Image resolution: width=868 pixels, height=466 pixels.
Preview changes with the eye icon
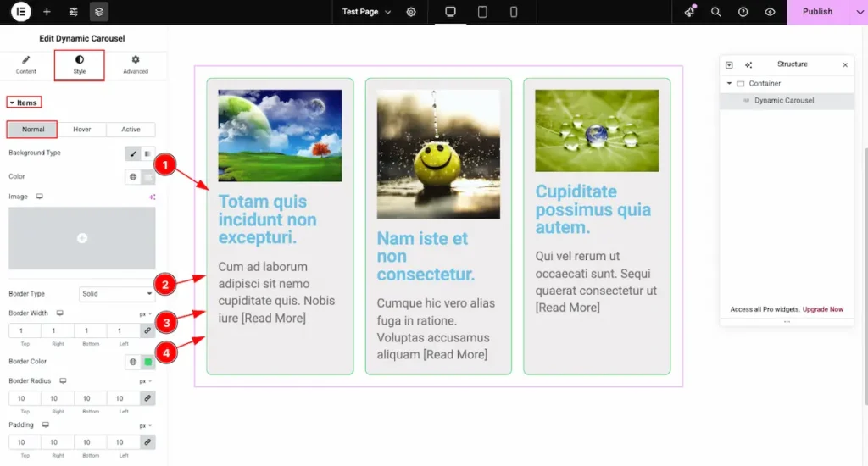770,12
